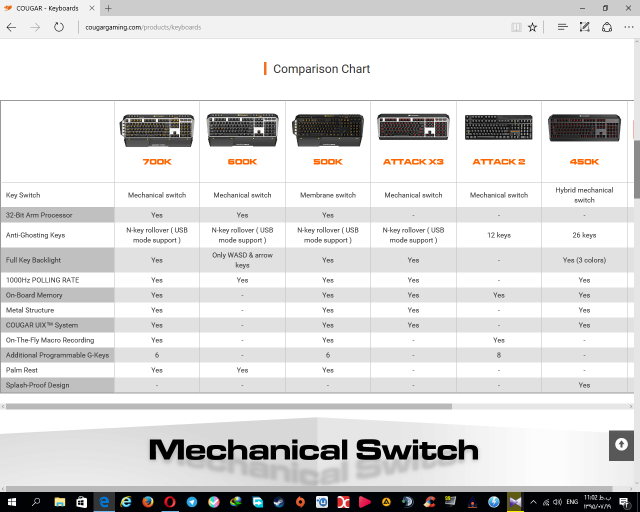Viewport: 640px width, 512px height.
Task: Click the browser back arrow
Action: coord(11,27)
